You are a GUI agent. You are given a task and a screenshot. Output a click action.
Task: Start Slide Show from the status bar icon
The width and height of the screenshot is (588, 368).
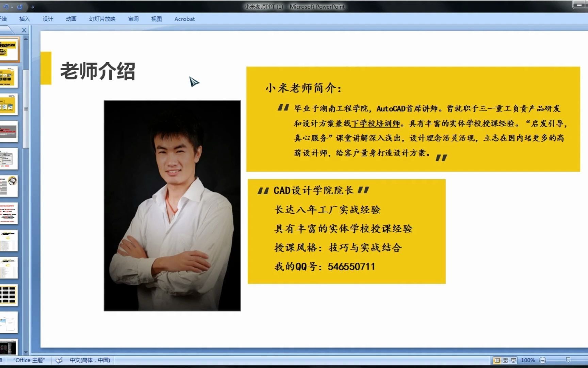(x=513, y=360)
